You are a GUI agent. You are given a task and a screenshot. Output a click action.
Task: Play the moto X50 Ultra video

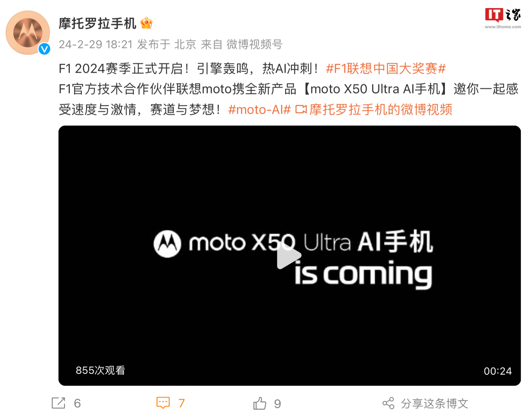pyautogui.click(x=289, y=256)
